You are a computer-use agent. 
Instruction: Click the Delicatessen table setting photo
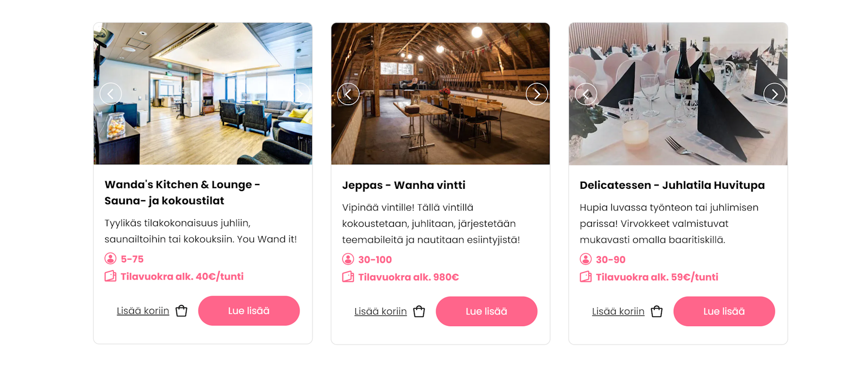[x=678, y=125]
